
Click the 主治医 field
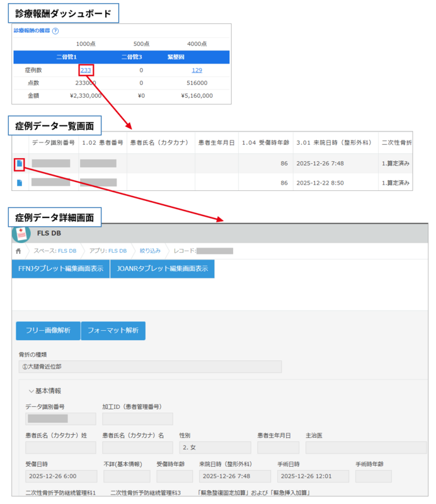[366, 447]
